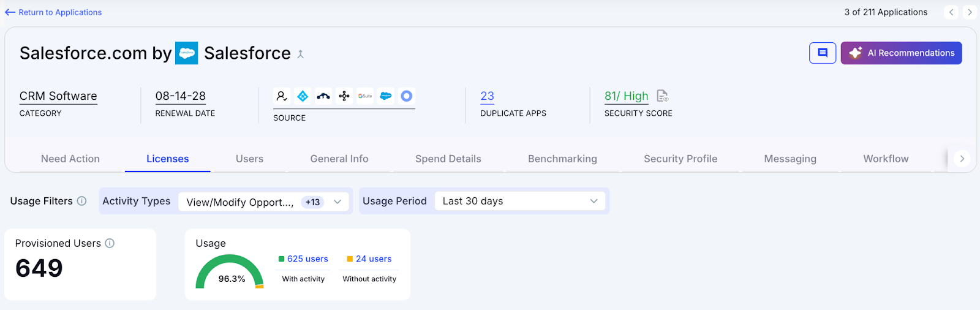Go to next application with right chevron
This screenshot has width=980, height=310.
(x=970, y=12)
